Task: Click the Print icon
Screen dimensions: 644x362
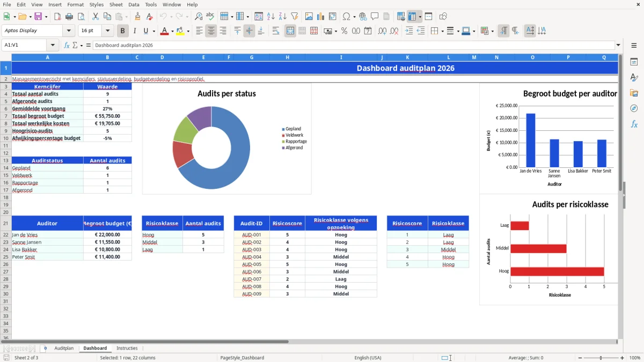Action: coord(69,17)
